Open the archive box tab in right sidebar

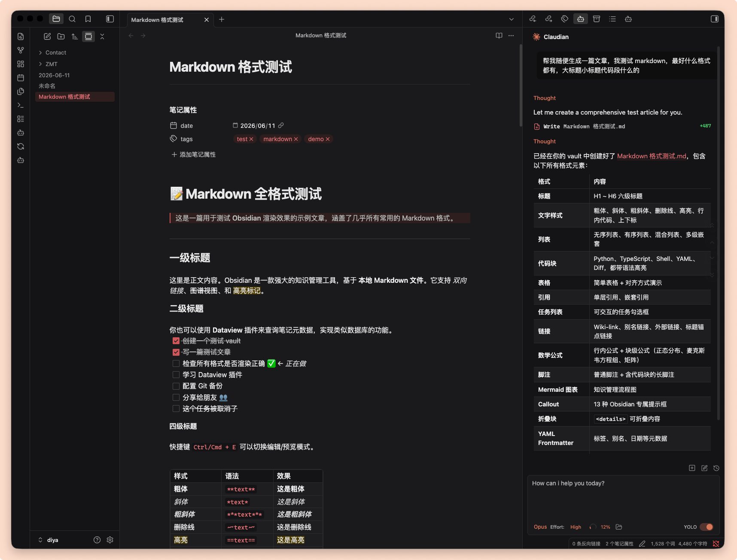pos(597,19)
